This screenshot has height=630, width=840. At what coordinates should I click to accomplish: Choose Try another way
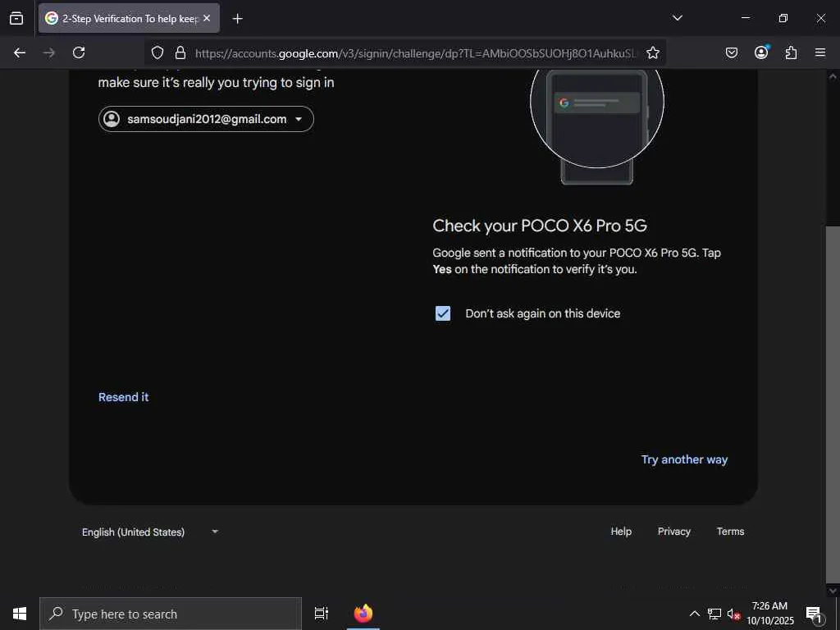(684, 459)
